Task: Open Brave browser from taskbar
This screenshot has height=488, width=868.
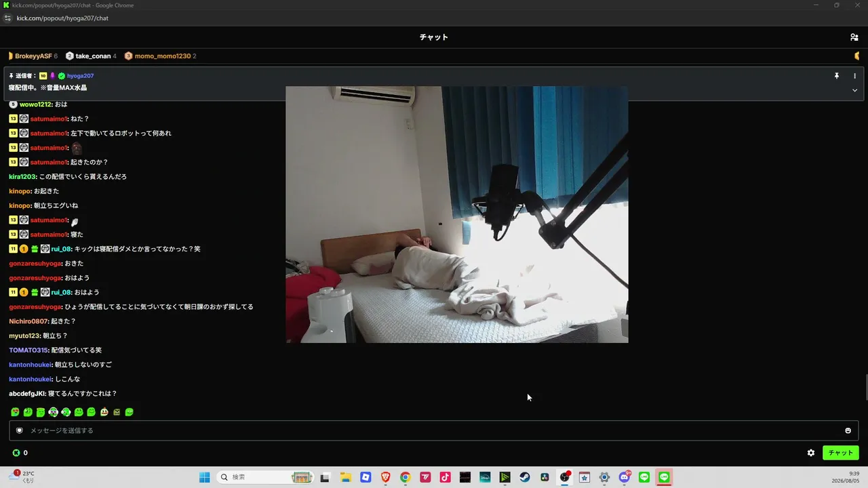Action: (x=385, y=477)
